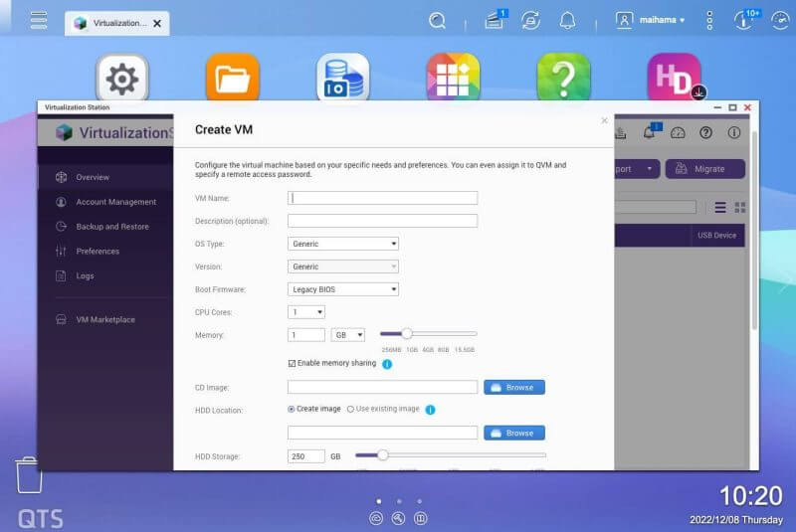Click Browse button for HDD Location
The image size is (796, 532).
514,434
